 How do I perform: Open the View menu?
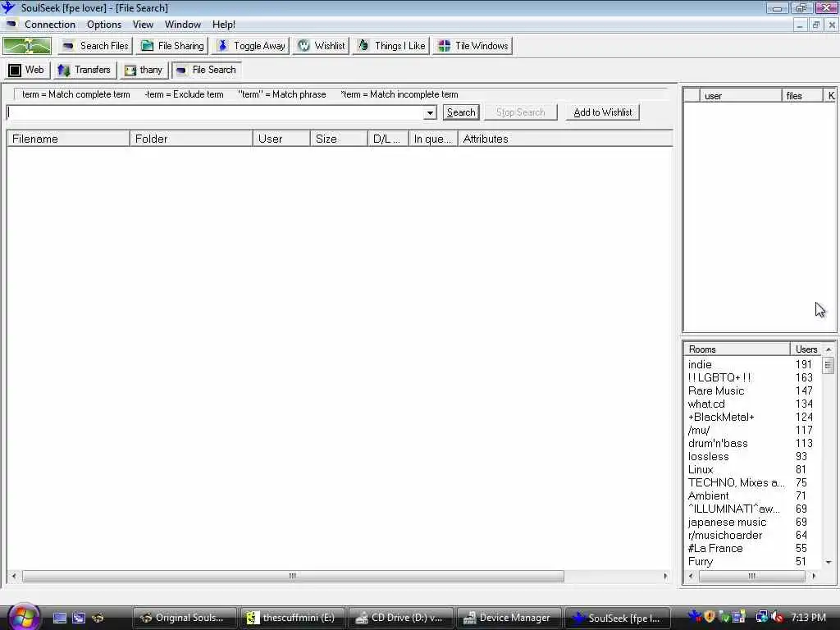tap(143, 25)
